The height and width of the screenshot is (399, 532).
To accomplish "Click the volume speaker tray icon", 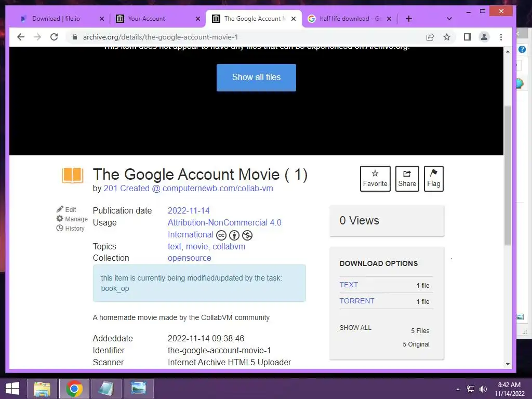I will coord(483,389).
